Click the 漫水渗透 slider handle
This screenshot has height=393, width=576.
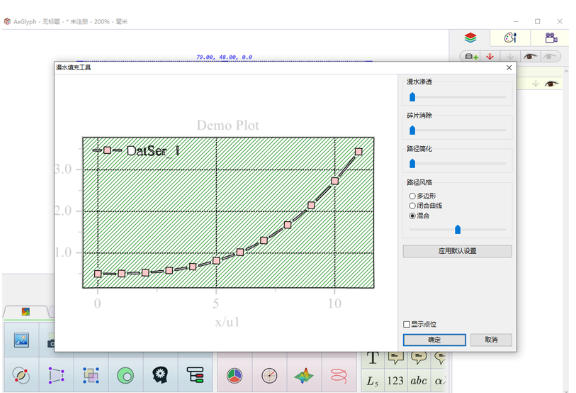pos(412,97)
